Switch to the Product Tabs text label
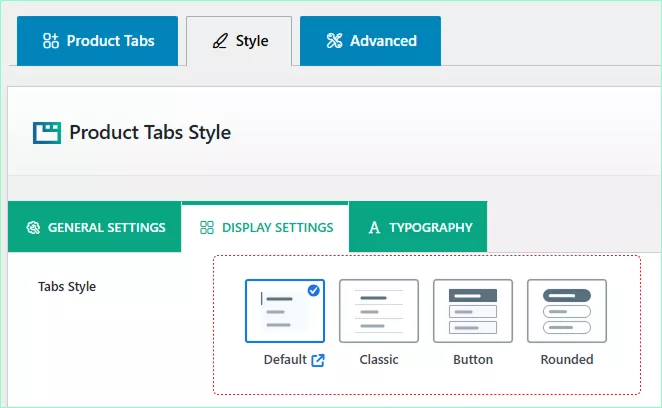 [x=110, y=41]
